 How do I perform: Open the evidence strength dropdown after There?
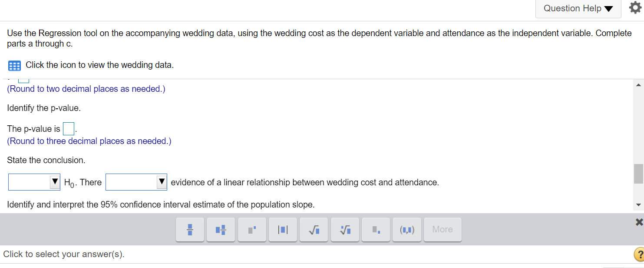click(x=136, y=182)
